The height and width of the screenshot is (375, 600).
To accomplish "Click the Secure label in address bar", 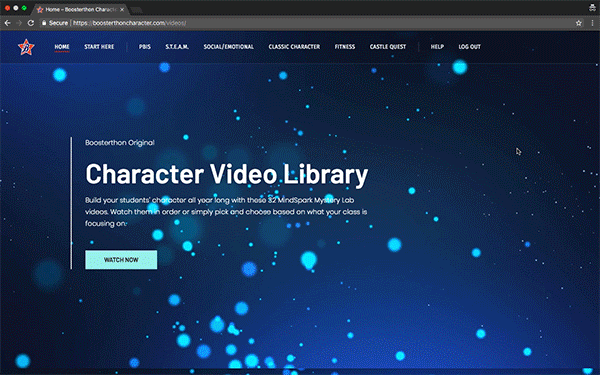I will (x=58, y=23).
